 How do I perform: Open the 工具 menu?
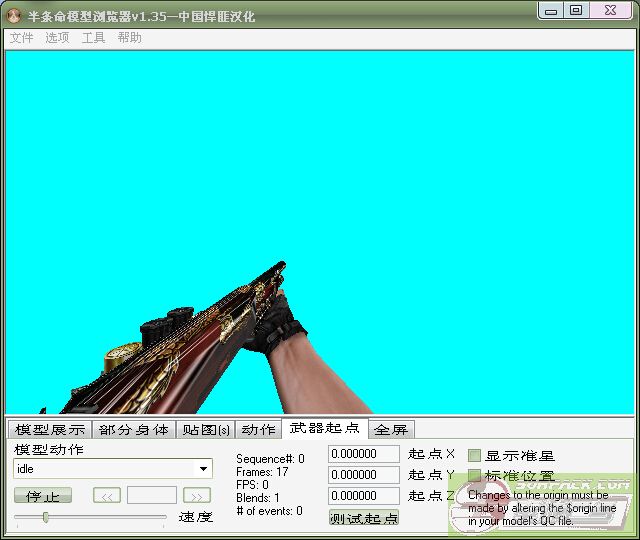coord(93,38)
